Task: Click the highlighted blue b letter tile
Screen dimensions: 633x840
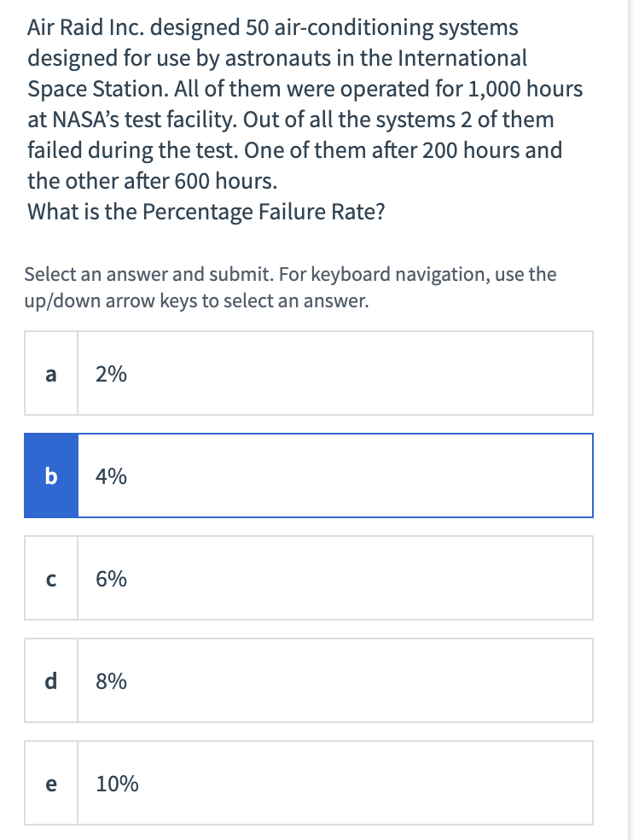Action: coord(51,475)
